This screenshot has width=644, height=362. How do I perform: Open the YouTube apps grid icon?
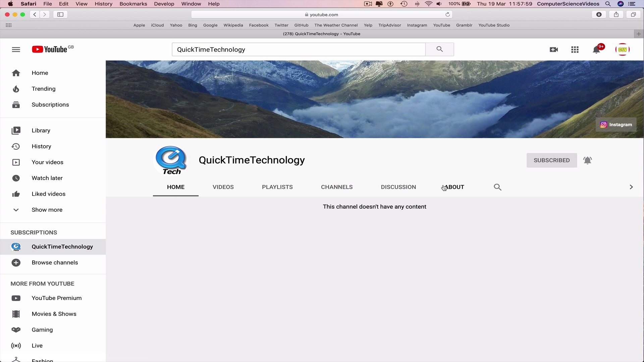[575, 49]
